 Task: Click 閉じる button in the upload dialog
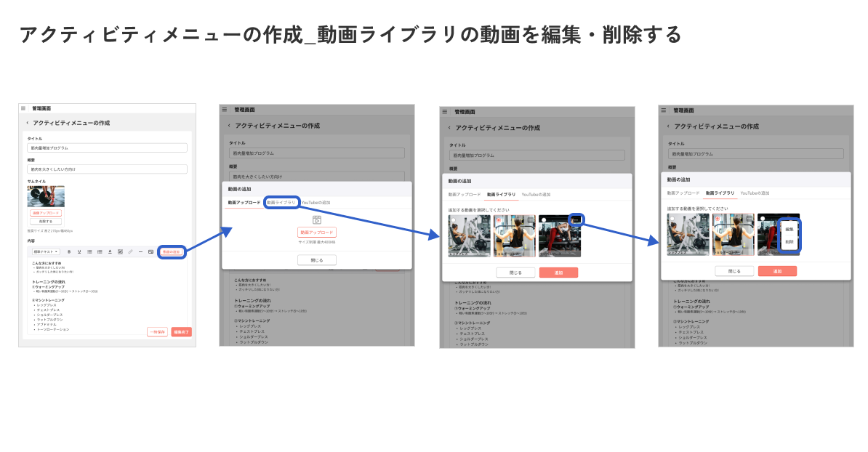[316, 259]
